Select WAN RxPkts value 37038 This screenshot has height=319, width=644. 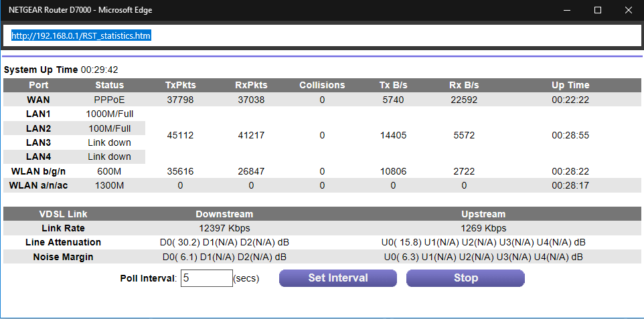251,100
